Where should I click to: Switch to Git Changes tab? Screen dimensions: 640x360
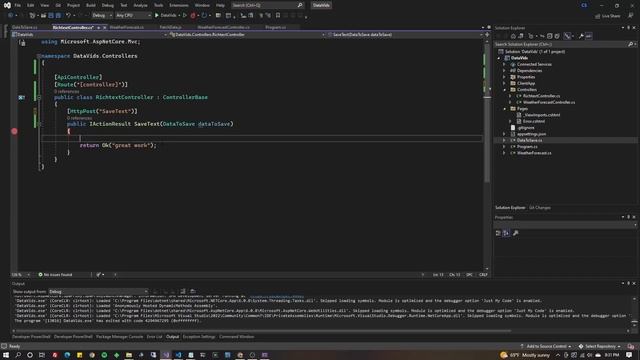540,208
